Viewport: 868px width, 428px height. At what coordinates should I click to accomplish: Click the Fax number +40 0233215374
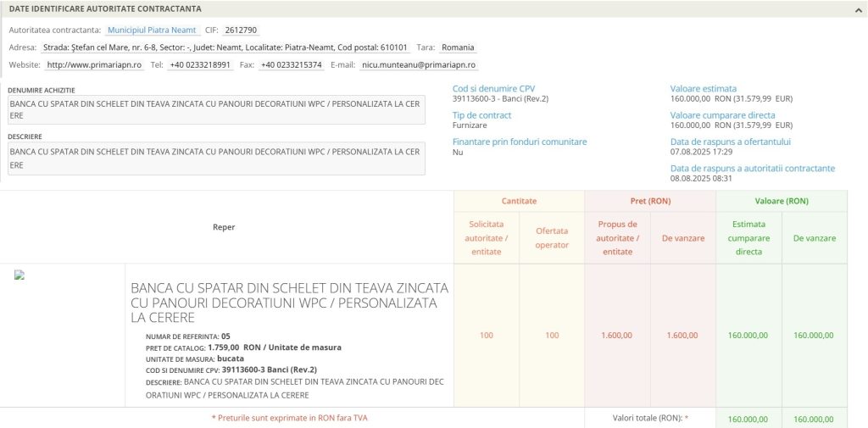click(291, 65)
